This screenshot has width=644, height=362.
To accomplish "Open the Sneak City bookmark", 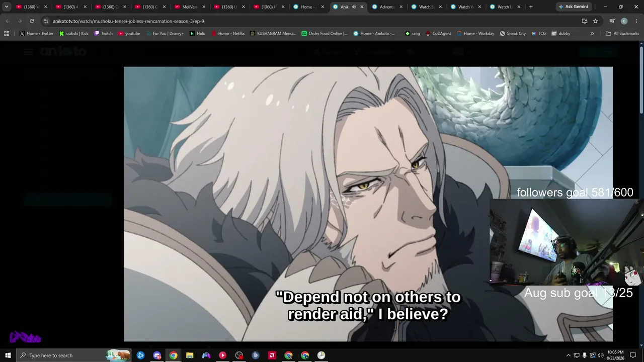I will click(513, 34).
